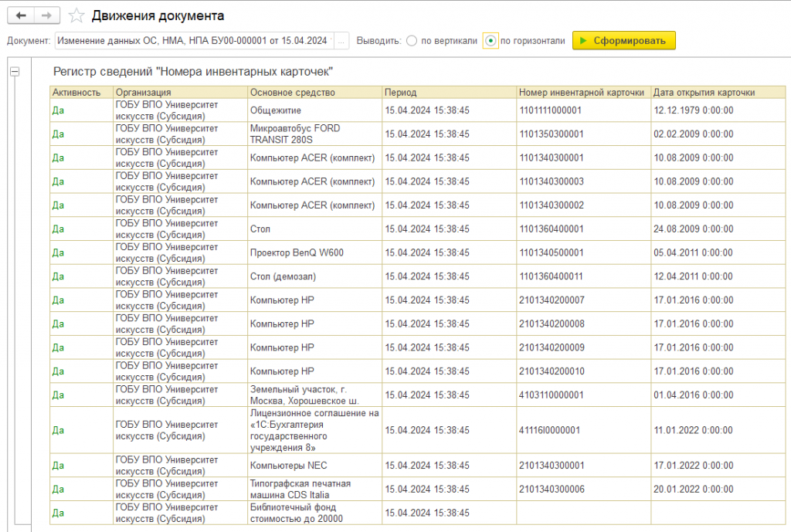Screen dimensions: 791x532
Task: Click inventory card number 2101340300006
Action: pyautogui.click(x=584, y=489)
